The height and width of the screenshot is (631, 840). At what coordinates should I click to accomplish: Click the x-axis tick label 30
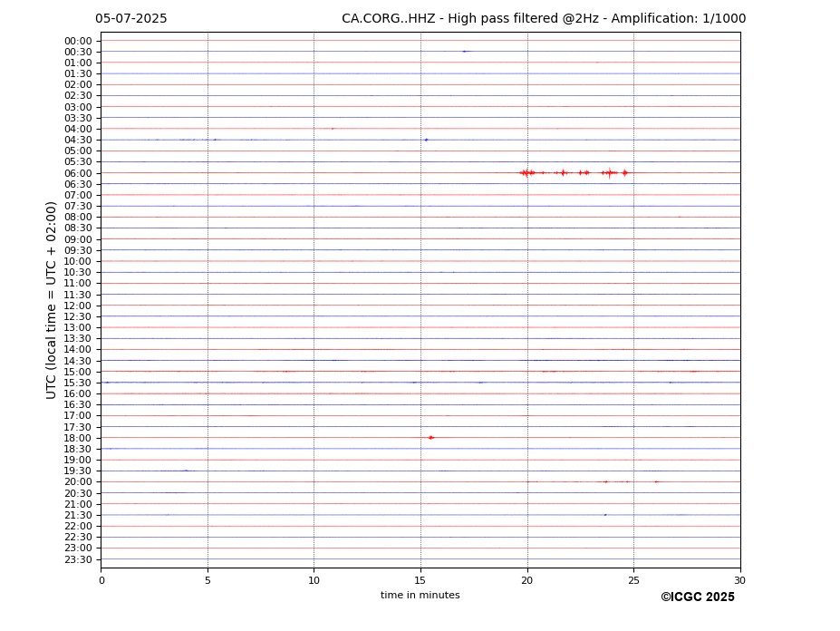(x=739, y=580)
